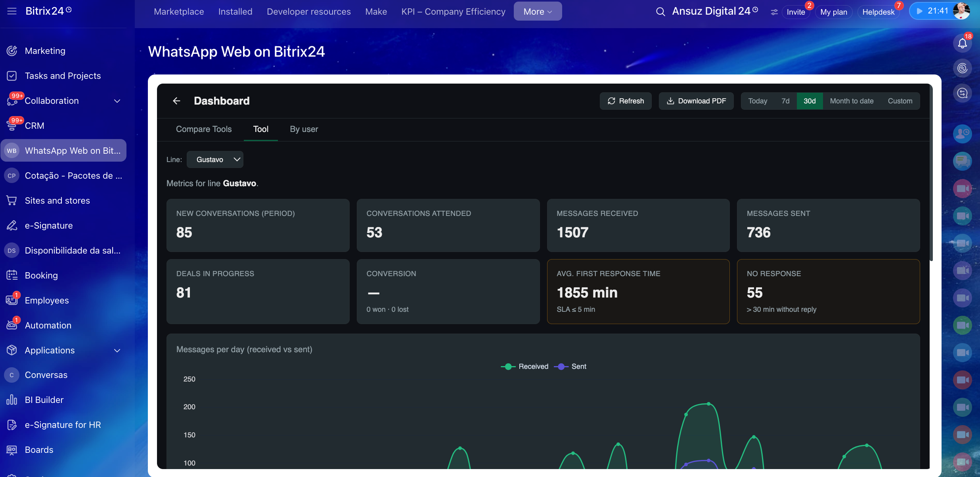Click the Avg. First Response Time card

coord(638,292)
